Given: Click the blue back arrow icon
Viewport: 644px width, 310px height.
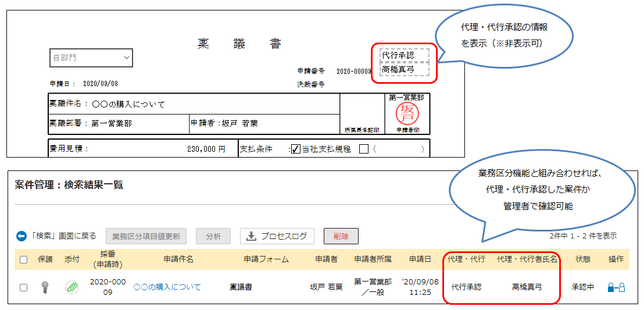Looking at the screenshot, I should coord(22,236).
